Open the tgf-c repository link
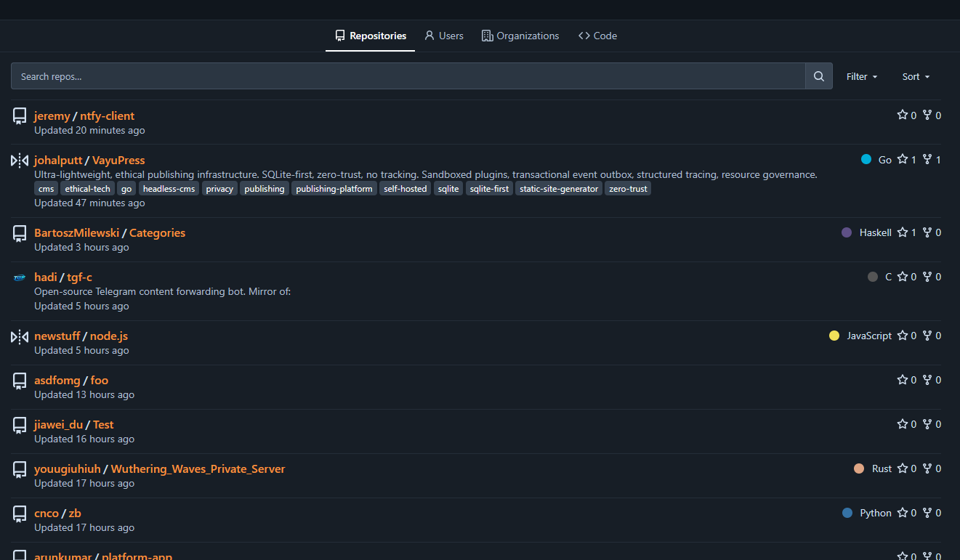Viewport: 960px width, 560px height. (x=79, y=277)
